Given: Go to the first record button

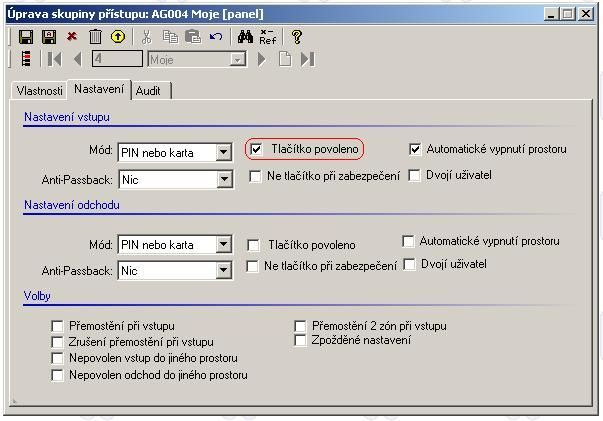Looking at the screenshot, I should 53,59.
